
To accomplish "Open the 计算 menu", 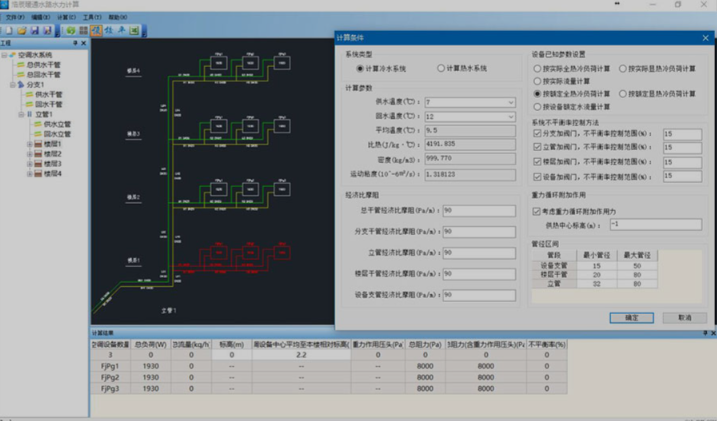I will click(x=67, y=18).
